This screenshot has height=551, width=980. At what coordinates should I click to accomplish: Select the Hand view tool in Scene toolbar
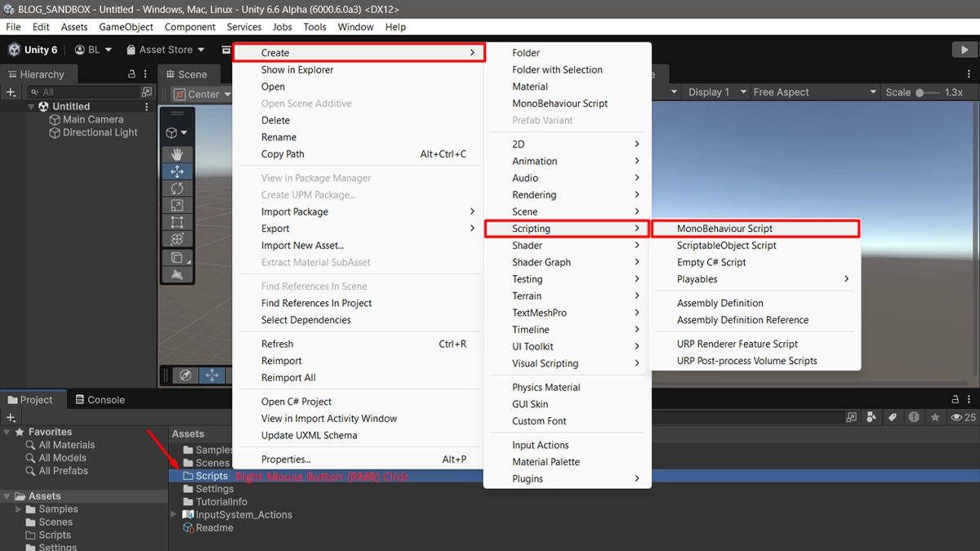(177, 154)
